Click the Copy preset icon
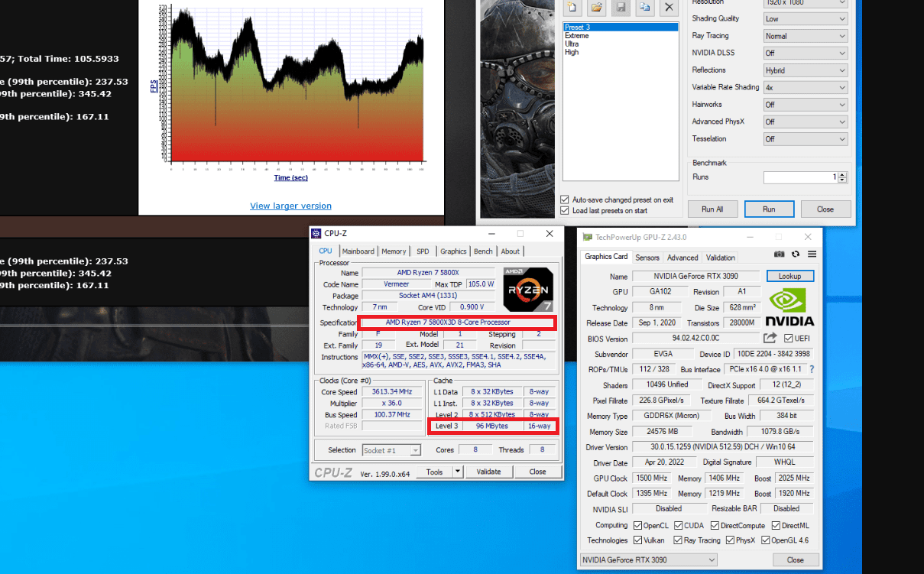The height and width of the screenshot is (574, 924). point(645,8)
